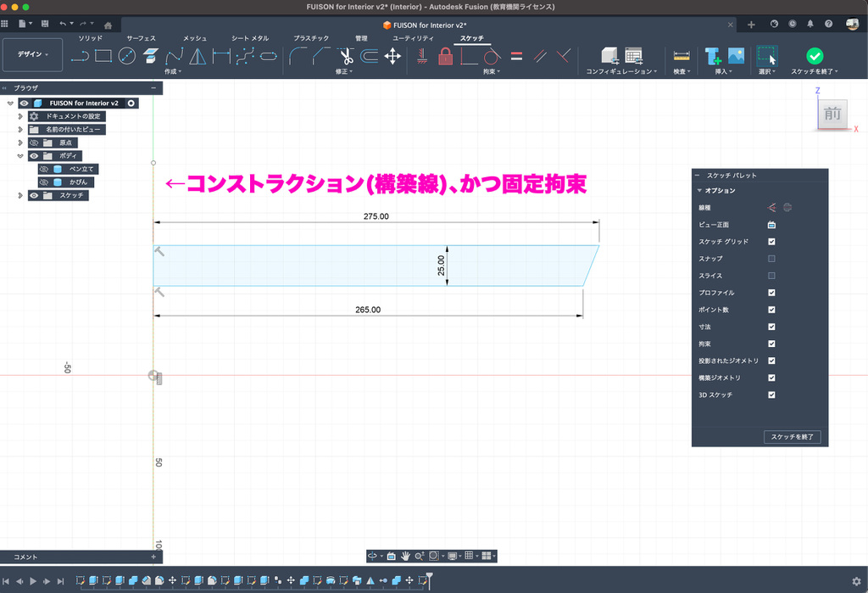The width and height of the screenshot is (868, 593).
Task: Click the スケッチを終了 button in palette
Action: tap(792, 437)
